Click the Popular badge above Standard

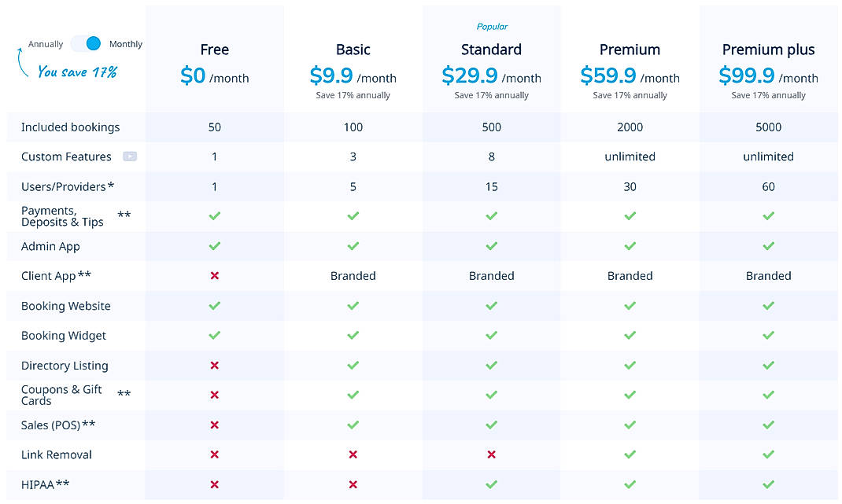(x=491, y=26)
